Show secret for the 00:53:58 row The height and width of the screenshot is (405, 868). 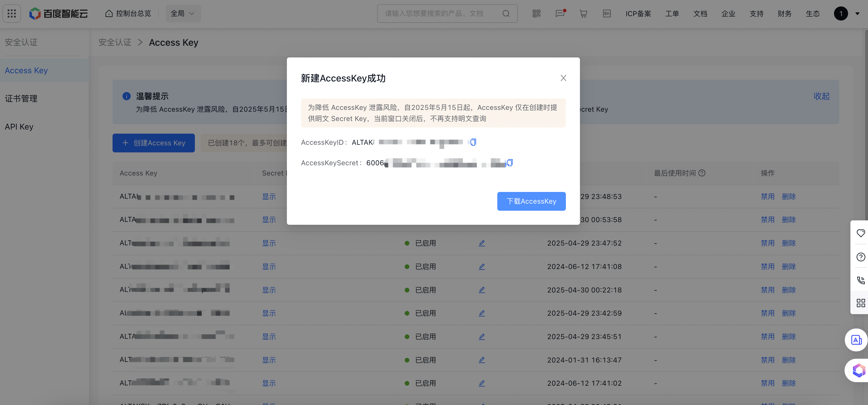pos(269,220)
